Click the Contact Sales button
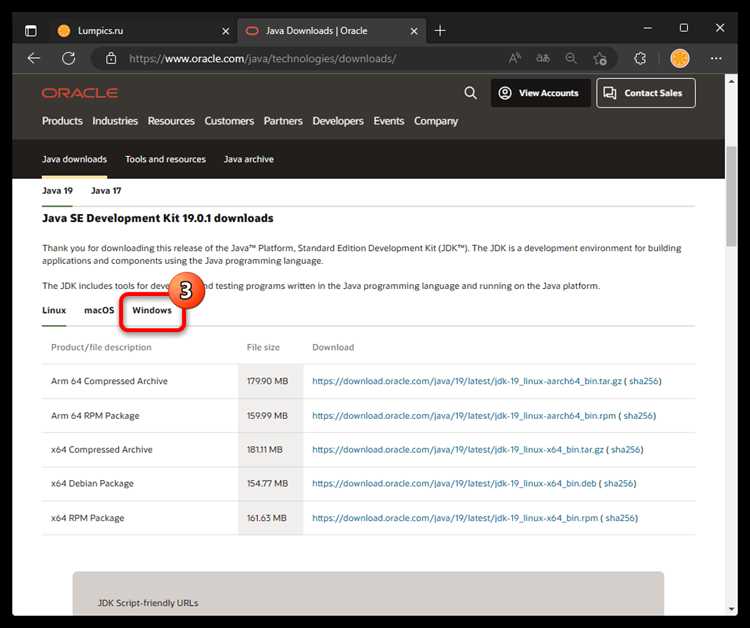 pyautogui.click(x=645, y=93)
